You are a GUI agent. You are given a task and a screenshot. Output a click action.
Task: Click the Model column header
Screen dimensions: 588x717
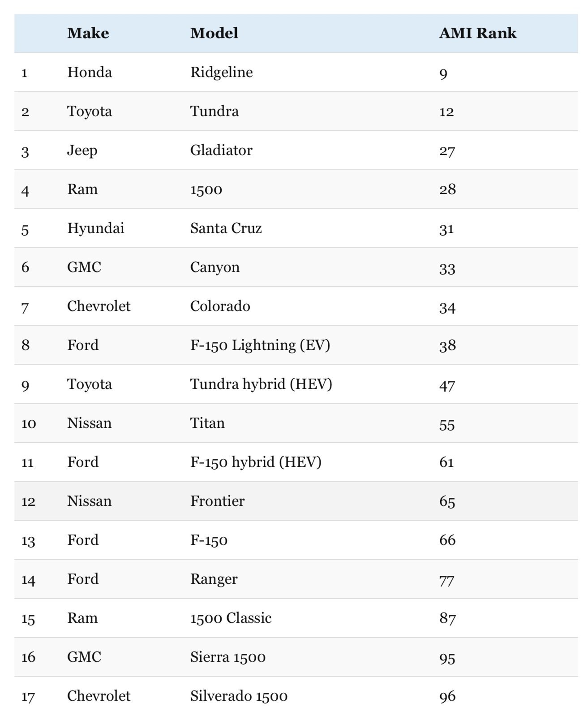coord(214,33)
